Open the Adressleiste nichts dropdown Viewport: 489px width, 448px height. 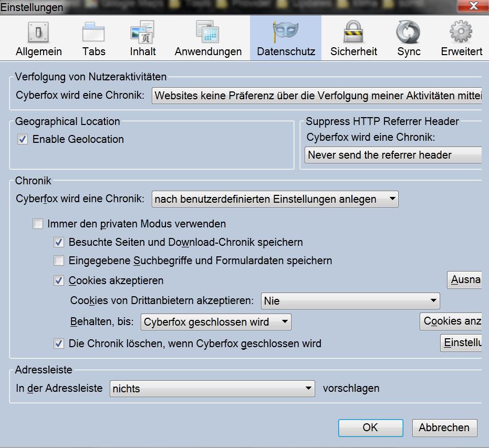pos(212,389)
